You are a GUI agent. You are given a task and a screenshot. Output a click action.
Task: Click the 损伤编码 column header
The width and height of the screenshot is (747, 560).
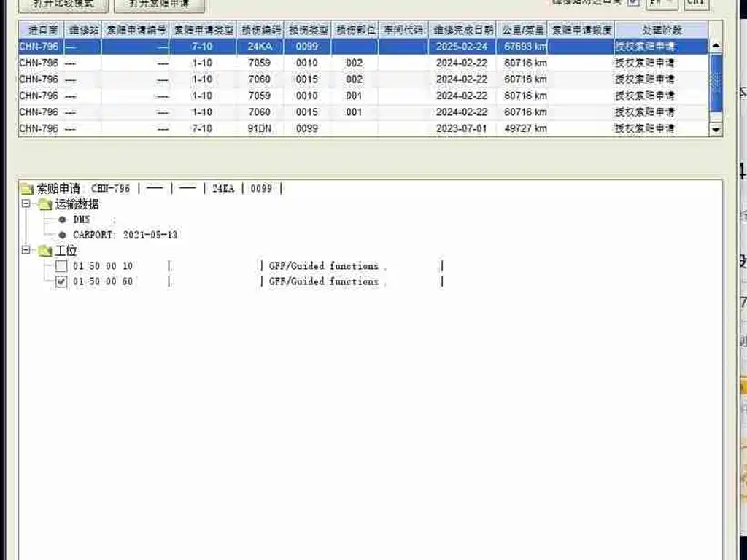(x=260, y=30)
